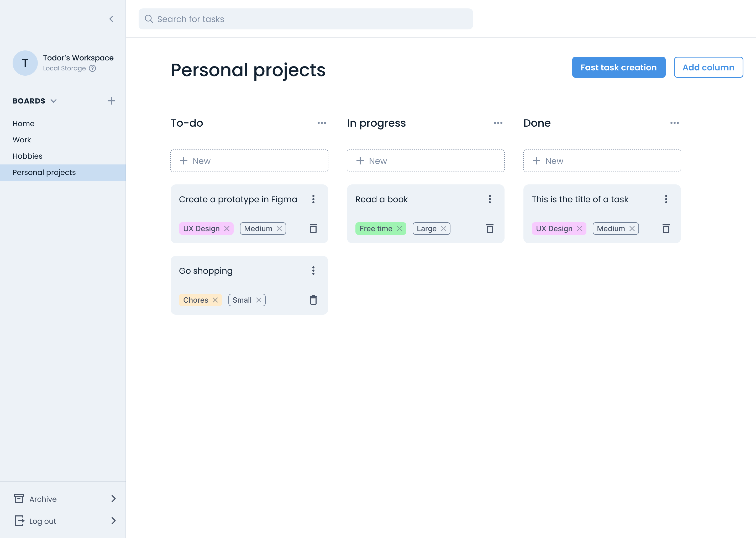Open the This is the title of a task card
The height and width of the screenshot is (538, 756).
point(602,214)
